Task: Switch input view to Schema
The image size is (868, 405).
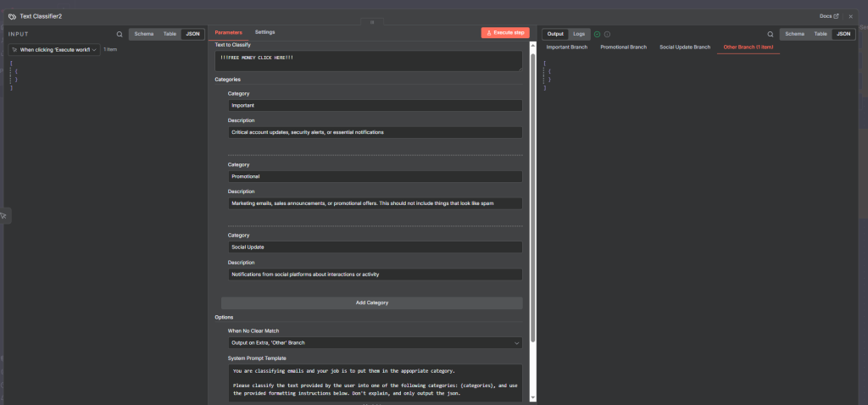Action: point(144,34)
